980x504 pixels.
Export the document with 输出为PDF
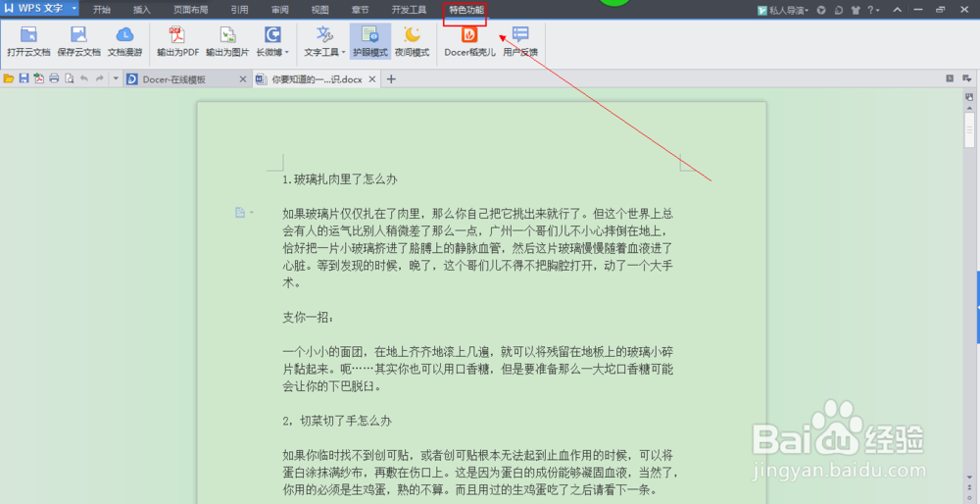tap(177, 42)
